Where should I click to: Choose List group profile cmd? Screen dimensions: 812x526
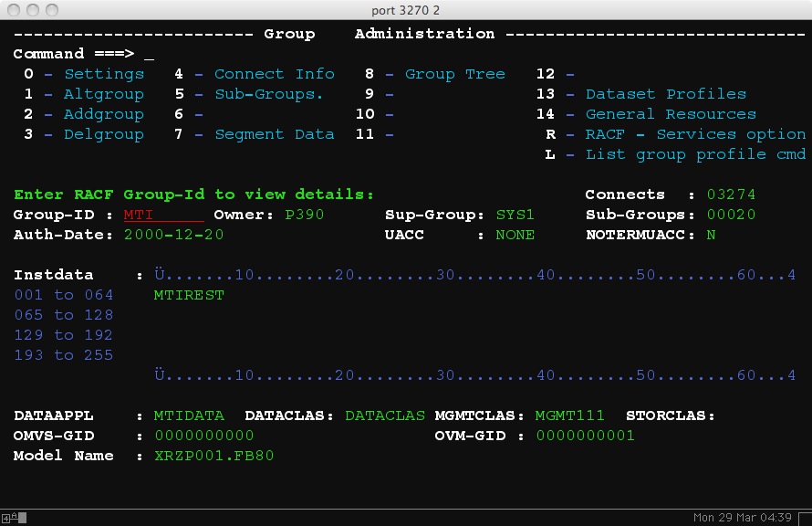tap(695, 154)
